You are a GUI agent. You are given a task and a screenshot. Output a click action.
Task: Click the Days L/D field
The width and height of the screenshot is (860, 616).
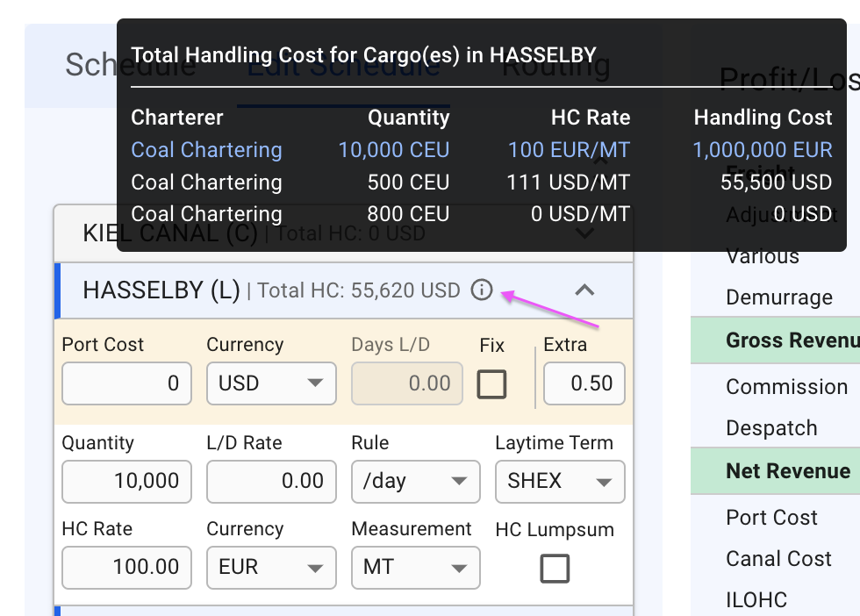coord(407,383)
